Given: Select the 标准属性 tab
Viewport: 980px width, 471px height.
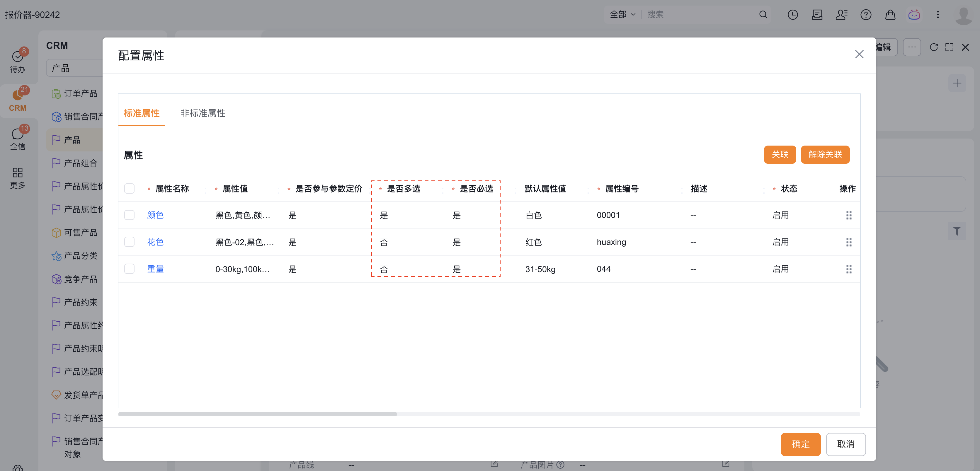Looking at the screenshot, I should tap(142, 113).
